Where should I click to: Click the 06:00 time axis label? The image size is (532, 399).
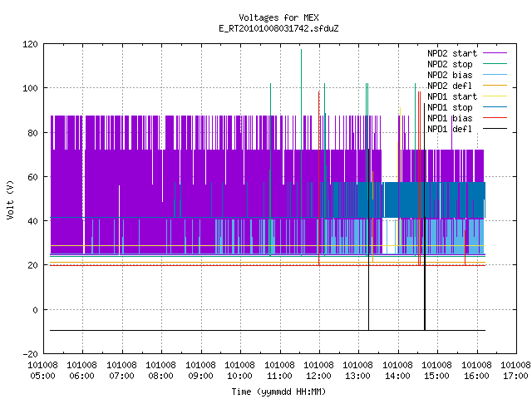81,377
